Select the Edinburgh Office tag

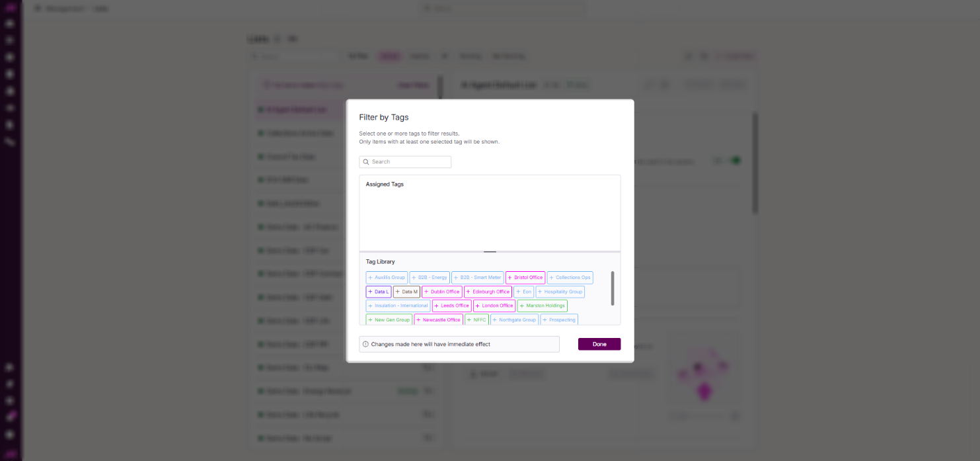point(488,292)
